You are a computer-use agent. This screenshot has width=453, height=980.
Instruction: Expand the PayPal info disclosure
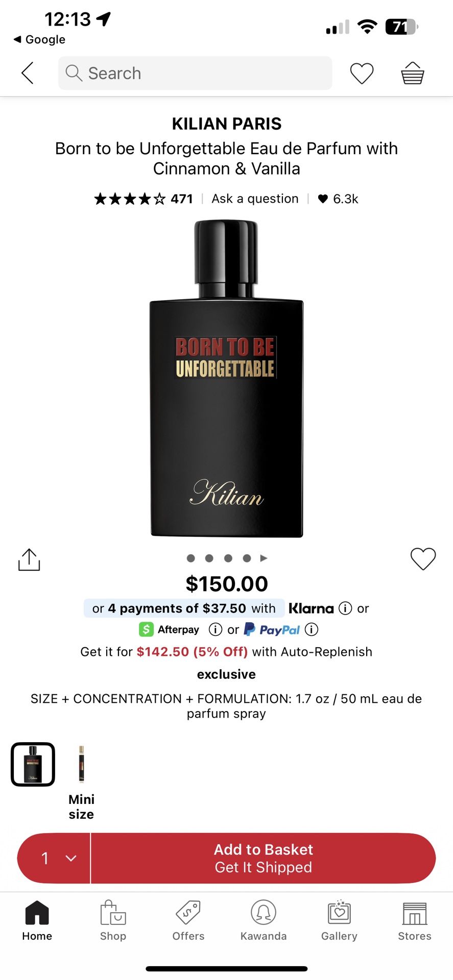click(x=311, y=629)
